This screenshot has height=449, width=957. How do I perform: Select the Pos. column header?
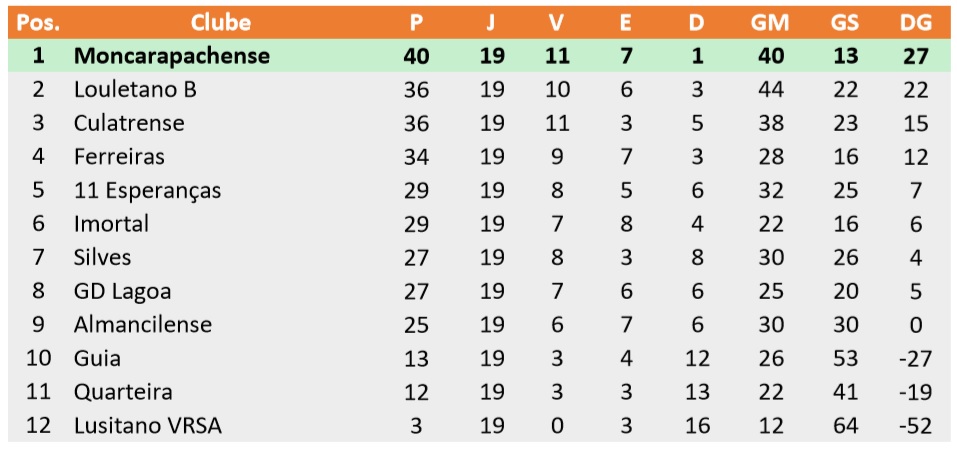38,23
